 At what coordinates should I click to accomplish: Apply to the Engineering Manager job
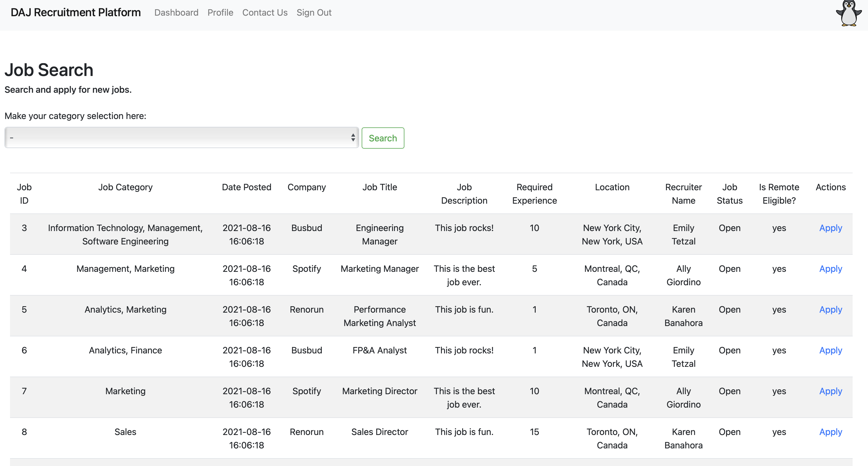[x=830, y=228]
